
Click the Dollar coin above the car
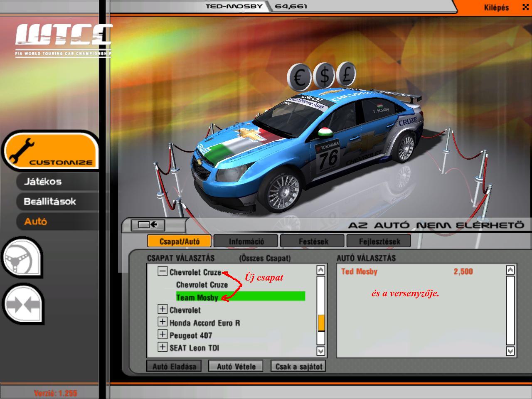tap(324, 75)
